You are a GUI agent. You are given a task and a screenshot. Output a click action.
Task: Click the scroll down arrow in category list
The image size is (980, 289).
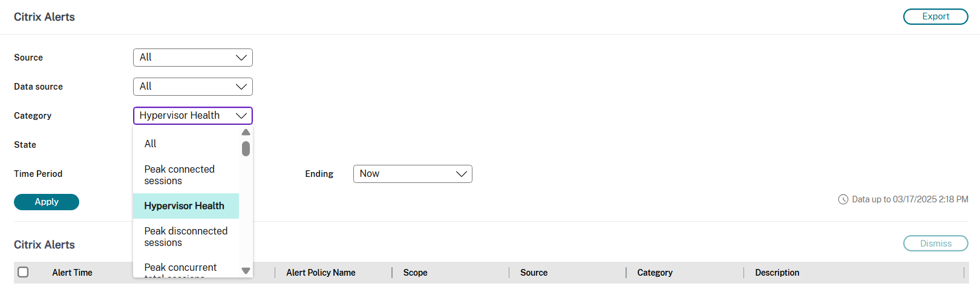pos(246,271)
